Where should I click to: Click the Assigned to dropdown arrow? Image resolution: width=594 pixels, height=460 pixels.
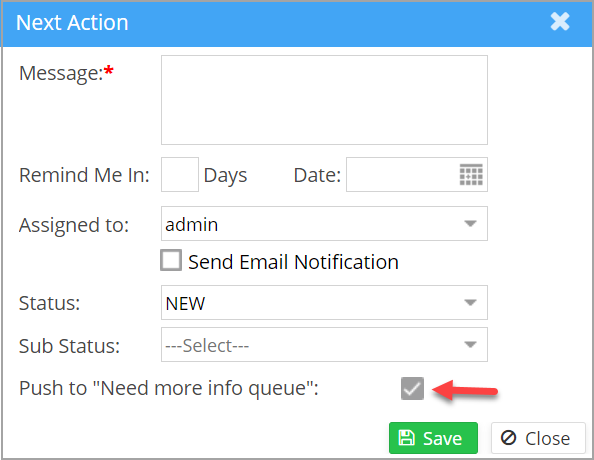tap(470, 224)
